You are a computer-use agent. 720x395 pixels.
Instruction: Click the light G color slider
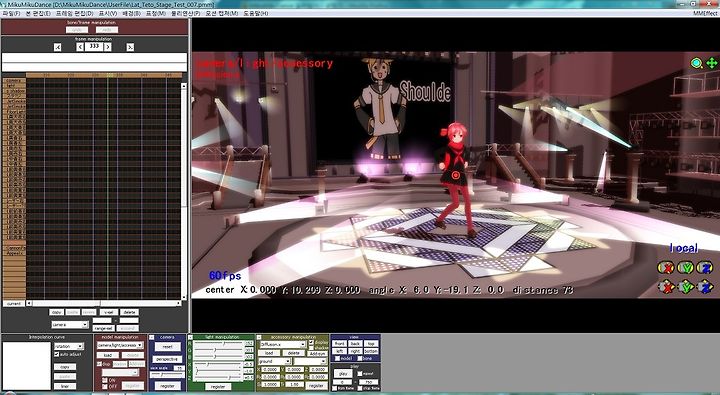coord(218,350)
